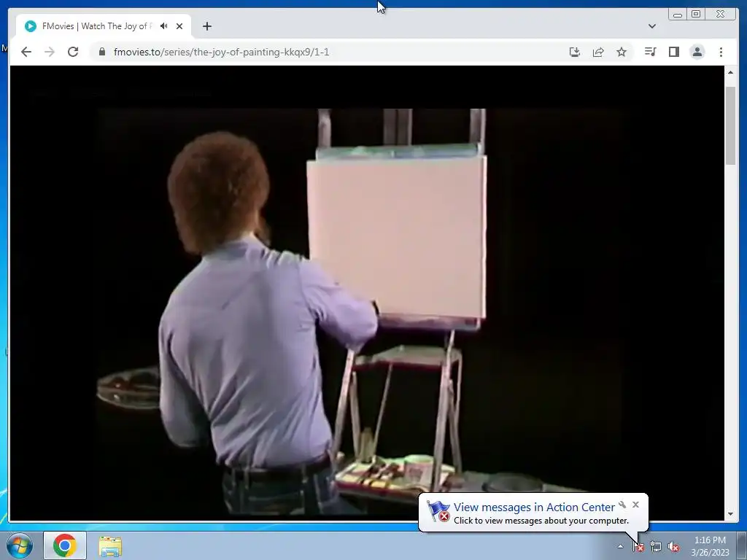Open the media controls icon

coord(650,52)
